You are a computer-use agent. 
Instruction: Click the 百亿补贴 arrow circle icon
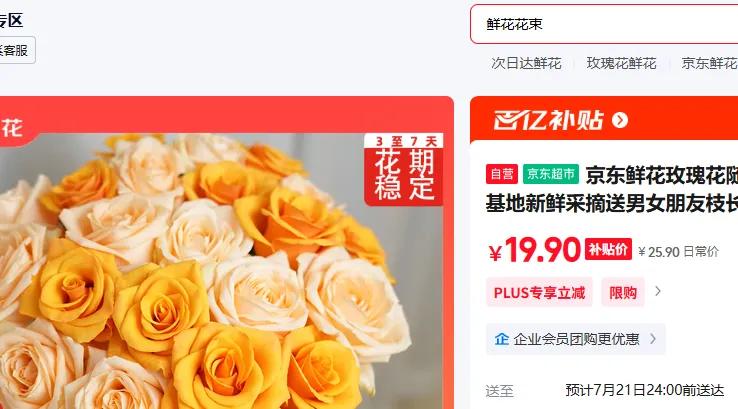(620, 120)
